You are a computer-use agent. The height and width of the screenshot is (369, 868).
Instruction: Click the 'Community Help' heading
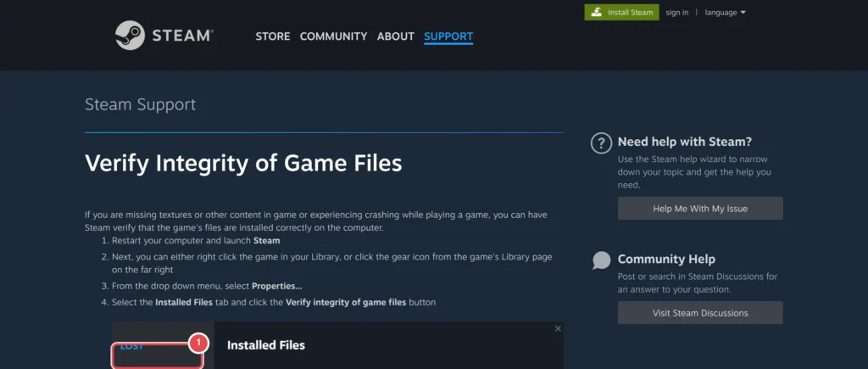pos(666,260)
